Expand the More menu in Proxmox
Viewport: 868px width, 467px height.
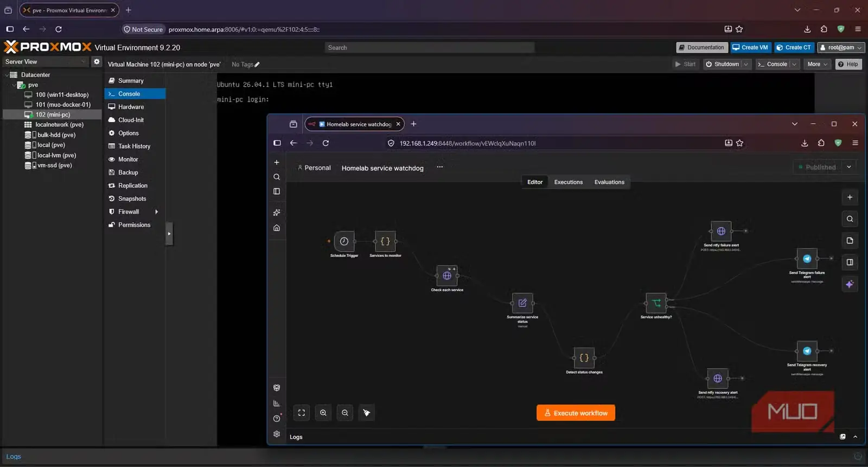pos(818,64)
